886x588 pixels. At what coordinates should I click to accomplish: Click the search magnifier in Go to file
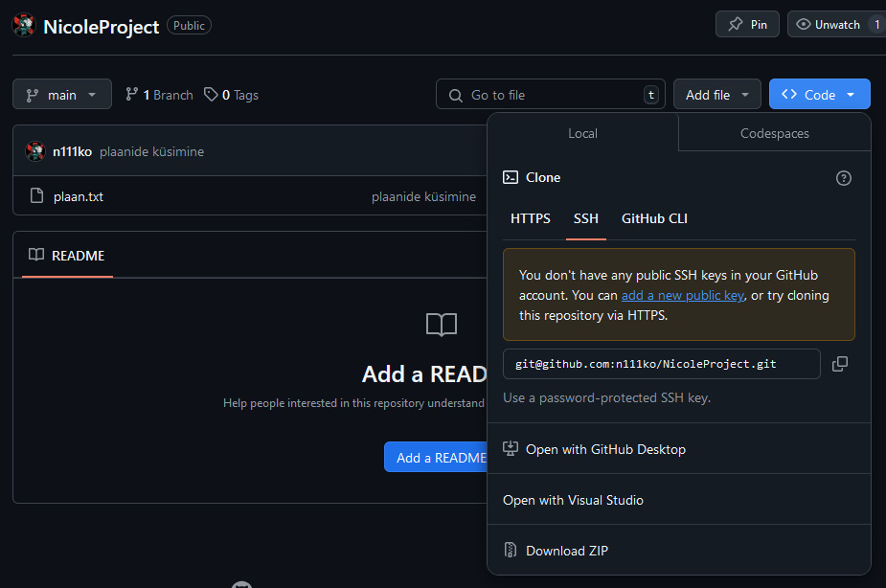pyautogui.click(x=455, y=95)
